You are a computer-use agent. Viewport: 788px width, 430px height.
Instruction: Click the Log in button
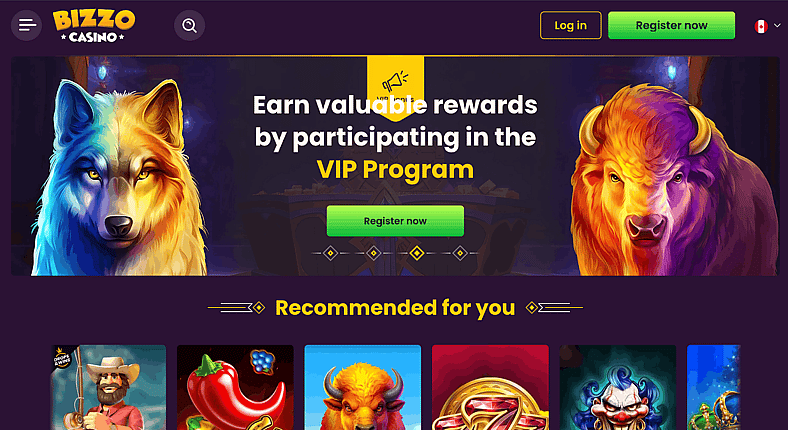point(570,25)
